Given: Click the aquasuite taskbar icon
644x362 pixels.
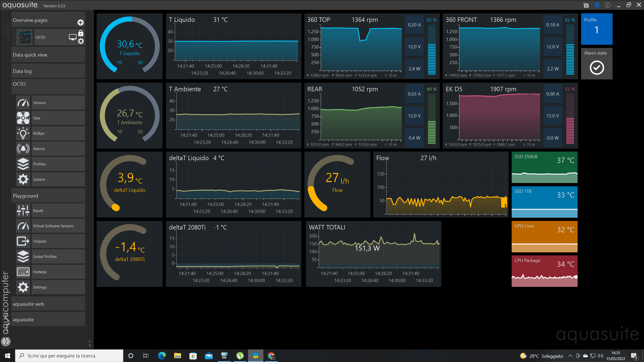Looking at the screenshot, I should tap(256, 356).
